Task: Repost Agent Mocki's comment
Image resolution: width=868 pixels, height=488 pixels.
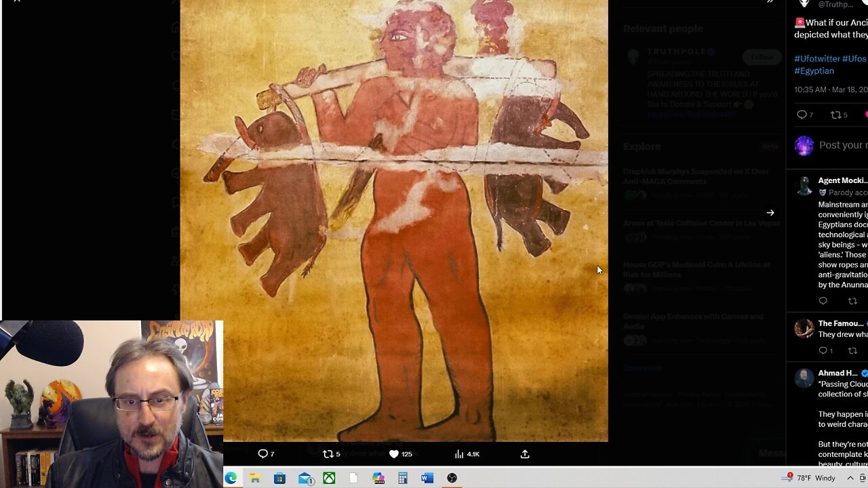Action: pyautogui.click(x=852, y=301)
